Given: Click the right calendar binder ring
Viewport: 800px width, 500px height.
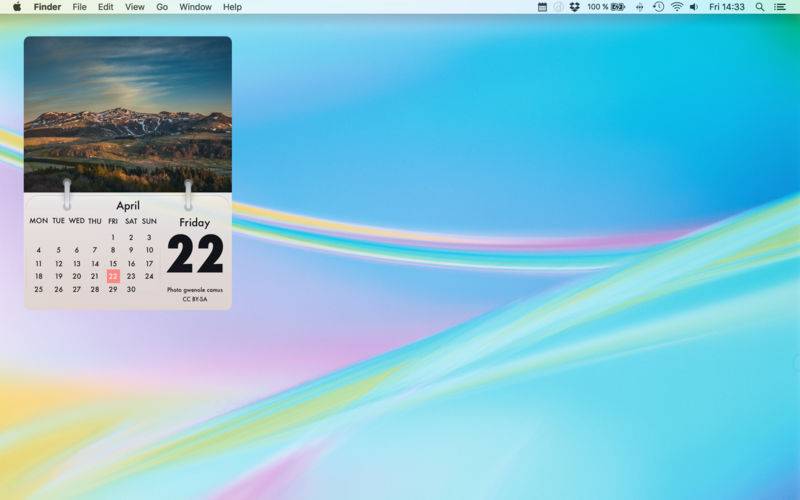Looking at the screenshot, I should [x=188, y=194].
